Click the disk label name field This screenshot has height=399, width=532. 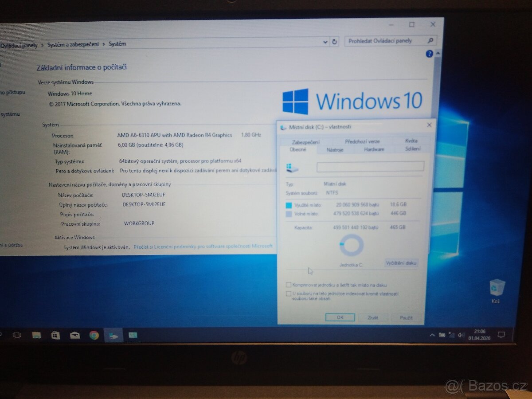point(370,167)
